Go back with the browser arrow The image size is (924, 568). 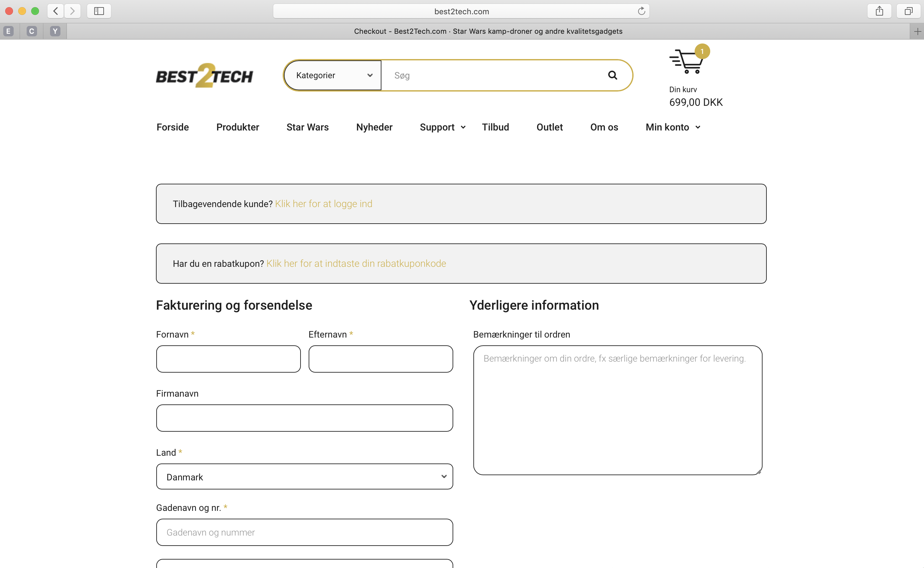click(x=56, y=11)
